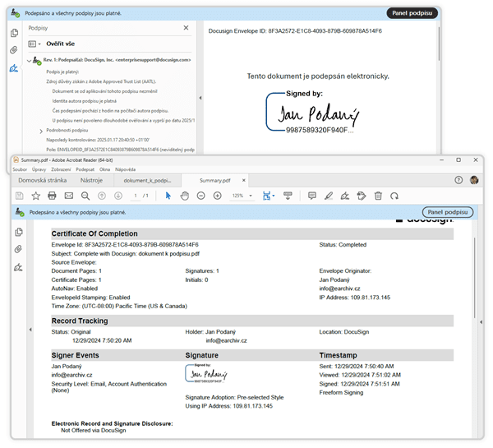Go to previous page arrow
This screenshot has height=448, width=493.
point(102,196)
